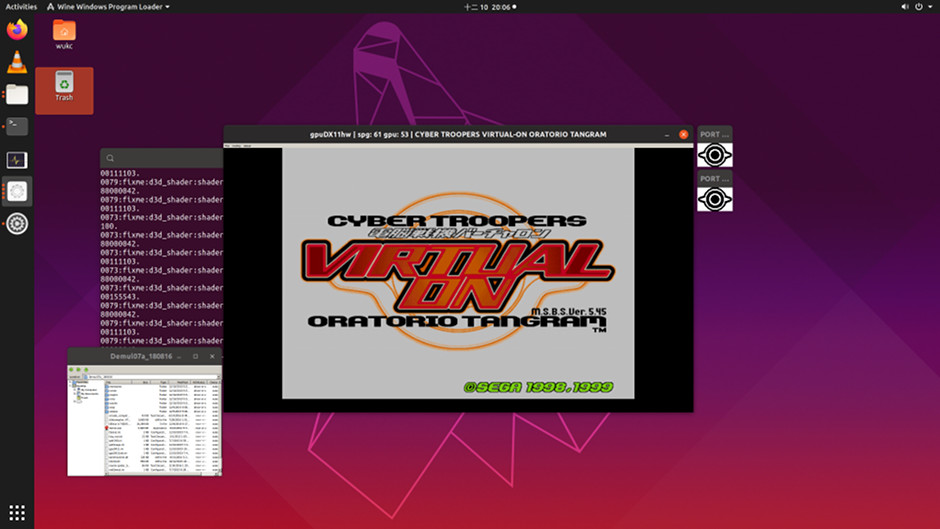The width and height of the screenshot is (940, 529).
Task: Open the Files app in dock
Action: coord(17,94)
